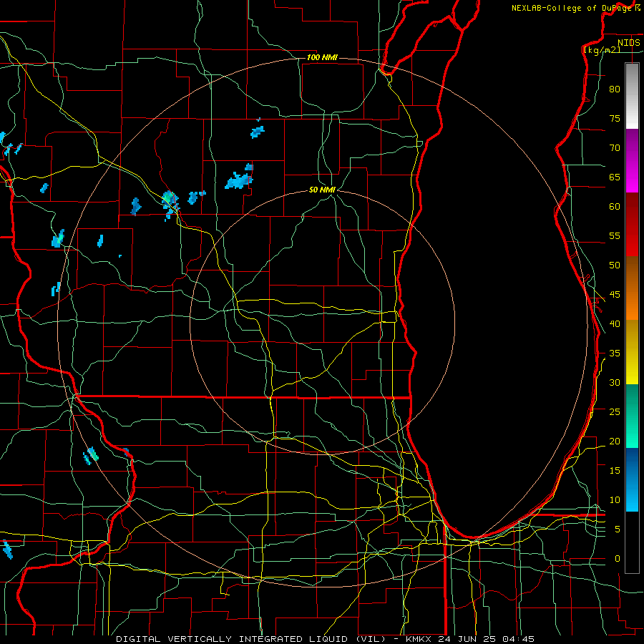Pick the purple-magenta band of the color bar

(632, 161)
